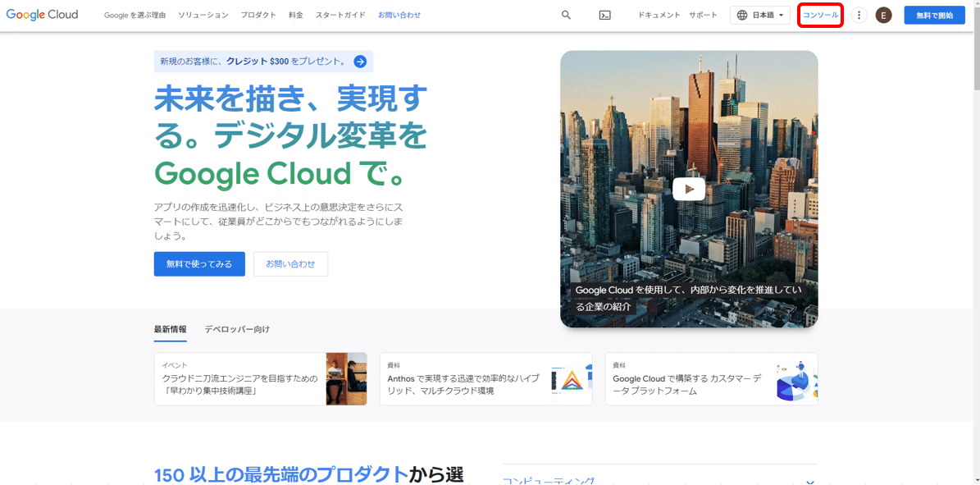Click the blue arrow in credit banner
Screen dimensions: 980x485
click(x=360, y=62)
